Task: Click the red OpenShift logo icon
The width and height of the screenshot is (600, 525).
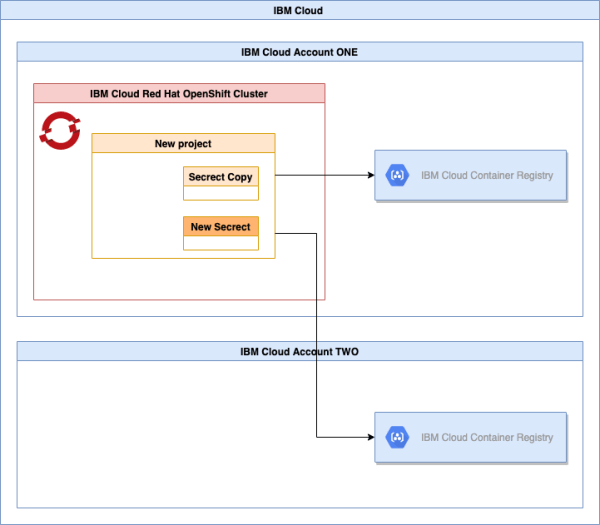Action: 59,129
